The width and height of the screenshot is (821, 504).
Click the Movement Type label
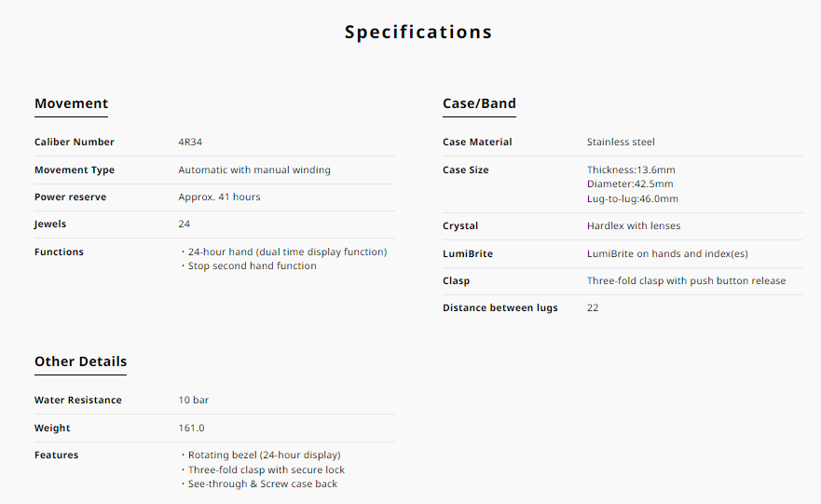(x=75, y=170)
